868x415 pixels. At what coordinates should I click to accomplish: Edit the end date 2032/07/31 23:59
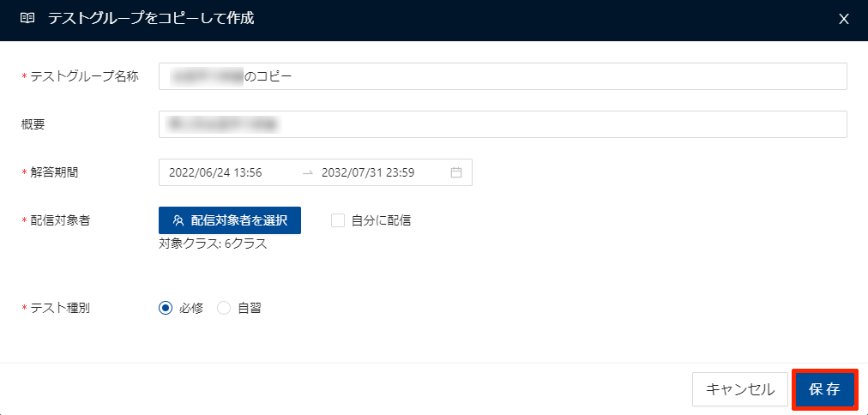point(368,172)
